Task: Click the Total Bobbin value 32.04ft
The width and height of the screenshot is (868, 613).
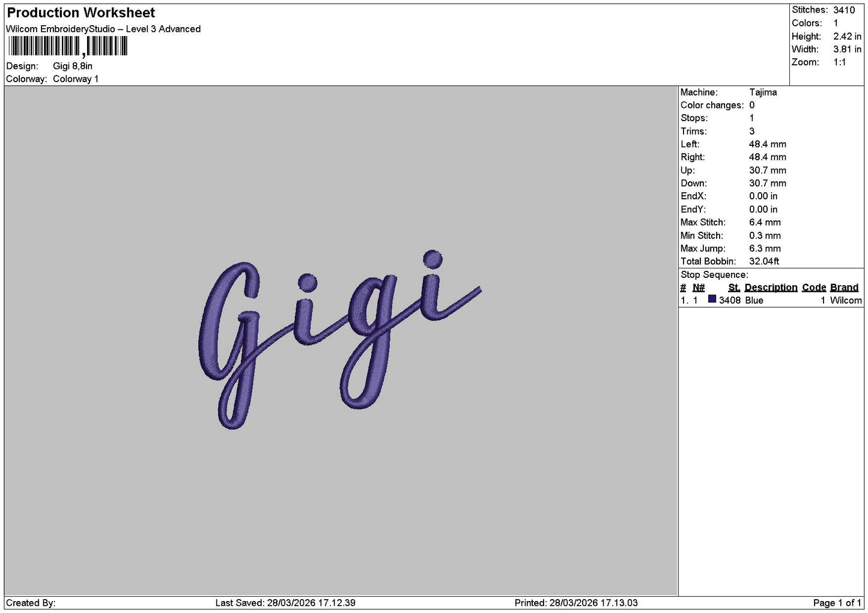Action: click(764, 261)
